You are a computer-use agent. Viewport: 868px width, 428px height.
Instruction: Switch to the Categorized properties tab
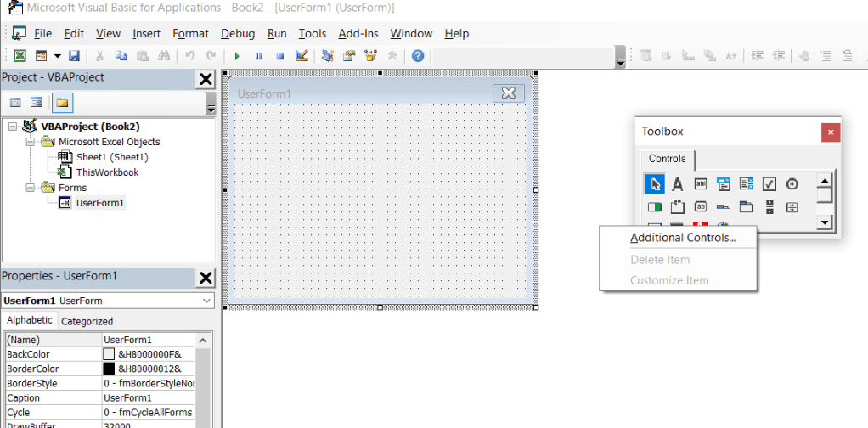pyautogui.click(x=87, y=321)
